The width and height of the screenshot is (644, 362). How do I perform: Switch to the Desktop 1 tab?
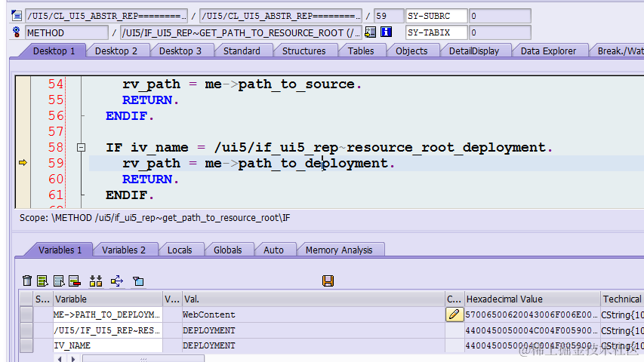[54, 51]
